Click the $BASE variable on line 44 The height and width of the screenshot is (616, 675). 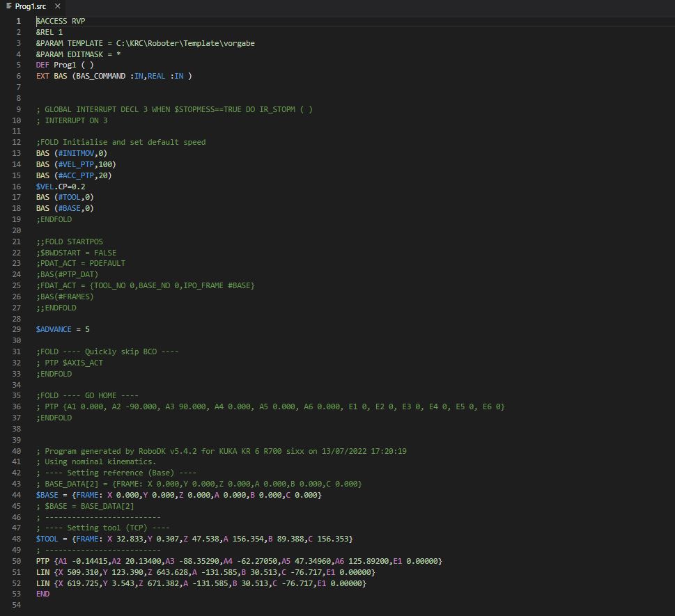coord(47,495)
